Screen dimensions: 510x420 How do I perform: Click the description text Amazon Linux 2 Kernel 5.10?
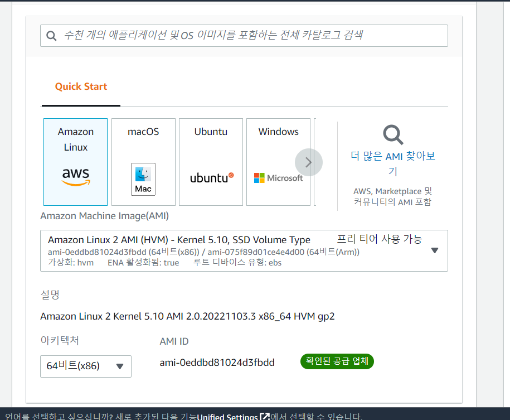pyautogui.click(x=187, y=316)
